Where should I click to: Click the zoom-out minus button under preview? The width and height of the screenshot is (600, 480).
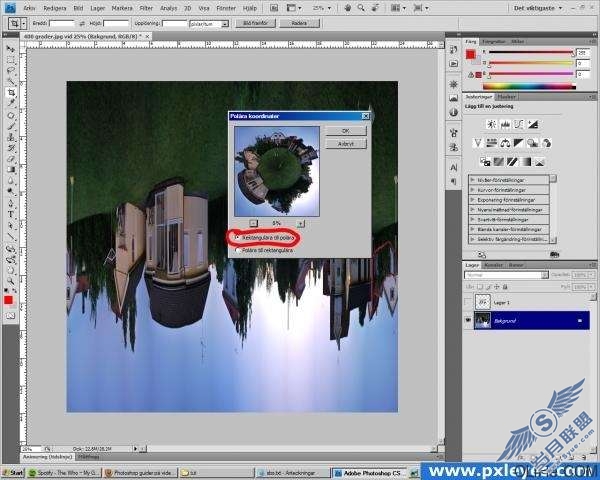(x=253, y=223)
